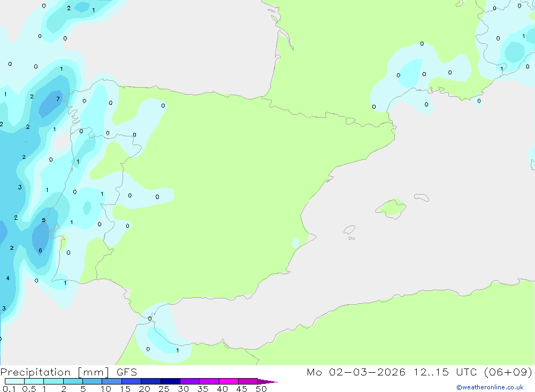Screen dimensions: 535x392
Task: Select the 45–50 mm legend color box
Action: point(248,381)
